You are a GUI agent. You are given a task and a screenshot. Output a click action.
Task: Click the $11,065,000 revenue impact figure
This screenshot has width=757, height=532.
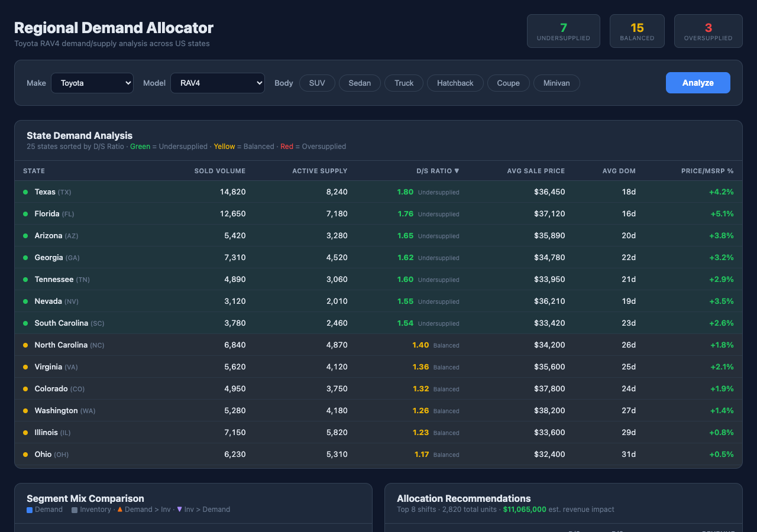[525, 509]
